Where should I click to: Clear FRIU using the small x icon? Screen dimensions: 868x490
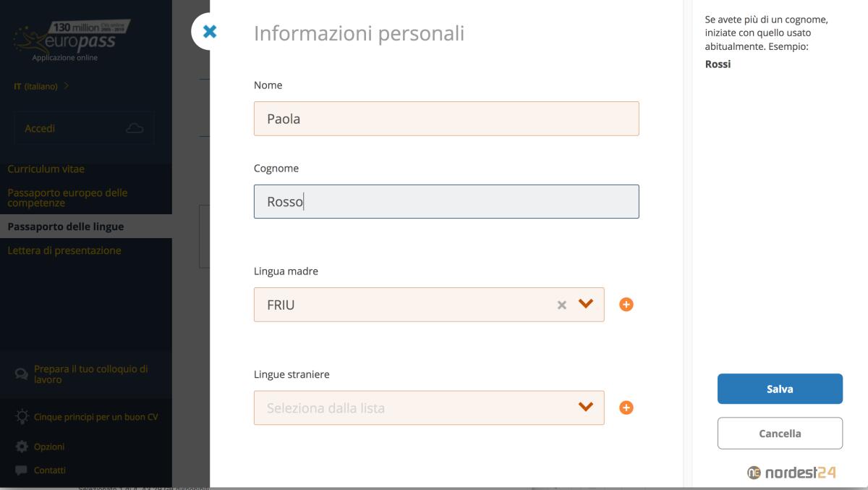pyautogui.click(x=563, y=304)
